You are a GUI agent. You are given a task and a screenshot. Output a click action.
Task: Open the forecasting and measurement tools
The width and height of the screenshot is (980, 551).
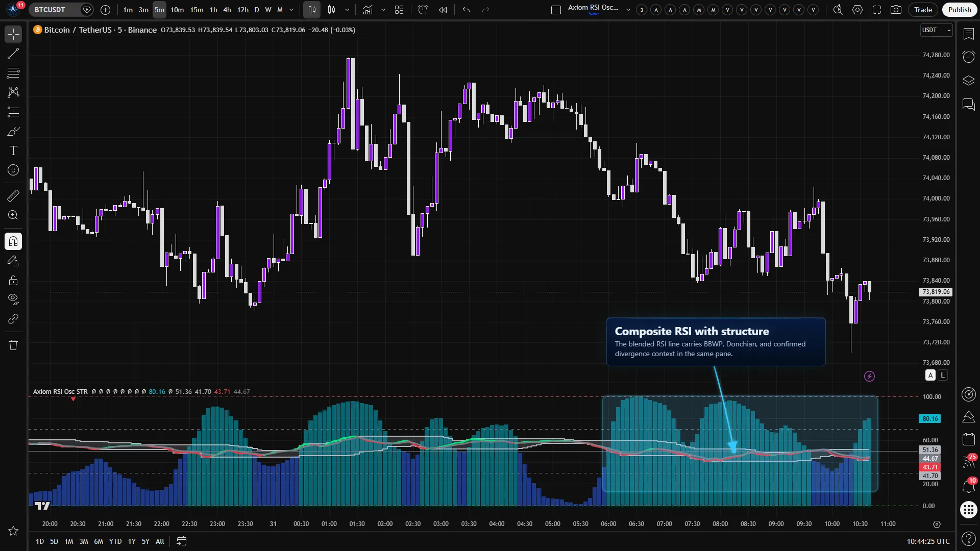click(x=13, y=112)
